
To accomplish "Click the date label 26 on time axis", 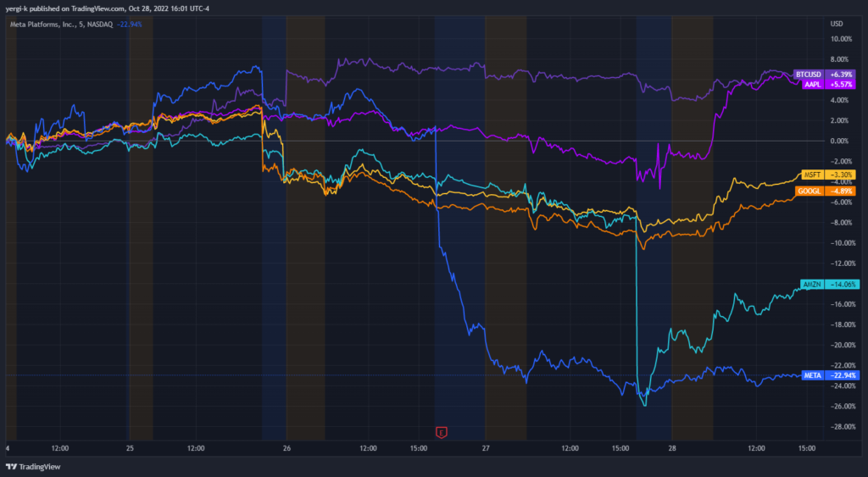I will pos(287,448).
